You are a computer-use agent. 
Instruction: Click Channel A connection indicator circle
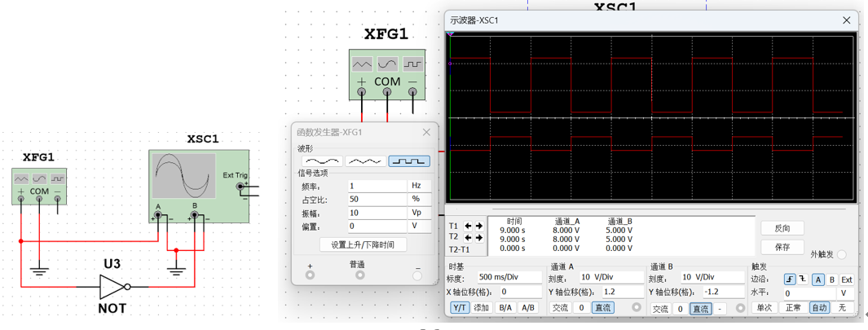[637, 307]
